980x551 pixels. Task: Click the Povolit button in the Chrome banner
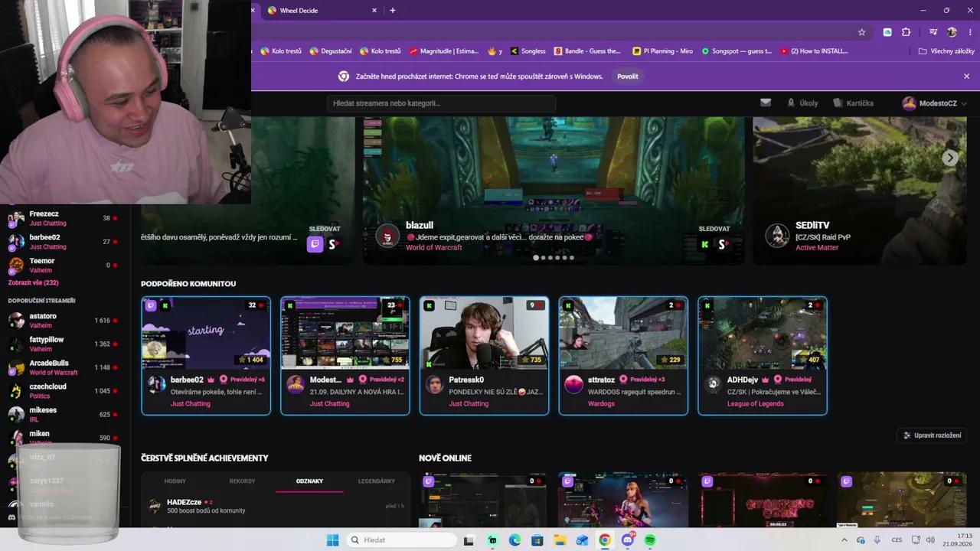pyautogui.click(x=628, y=77)
